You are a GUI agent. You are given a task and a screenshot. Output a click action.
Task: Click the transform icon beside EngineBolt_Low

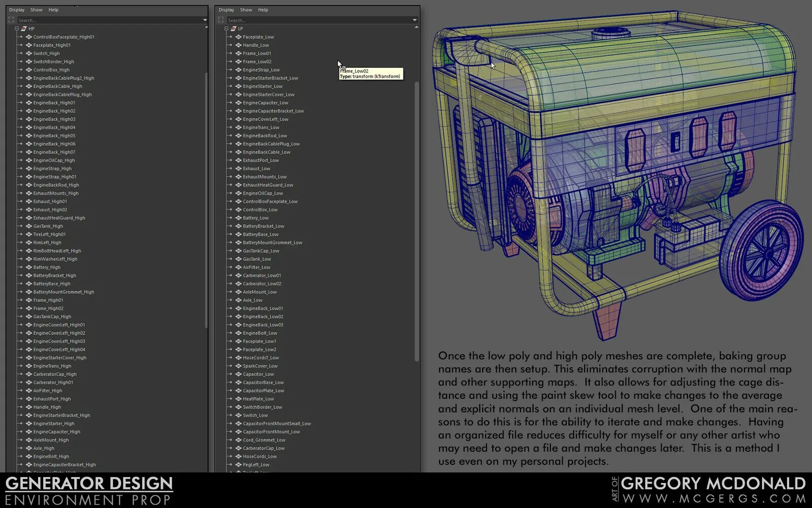point(239,333)
